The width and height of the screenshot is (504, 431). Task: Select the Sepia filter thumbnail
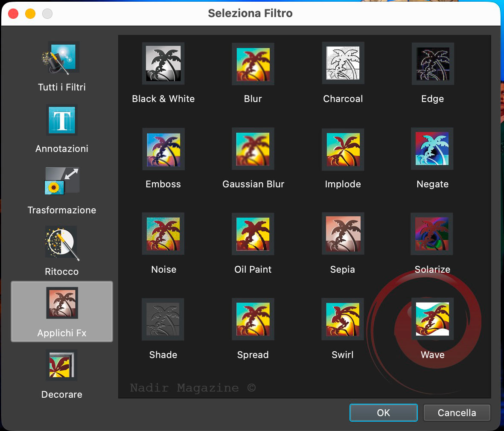pos(343,234)
